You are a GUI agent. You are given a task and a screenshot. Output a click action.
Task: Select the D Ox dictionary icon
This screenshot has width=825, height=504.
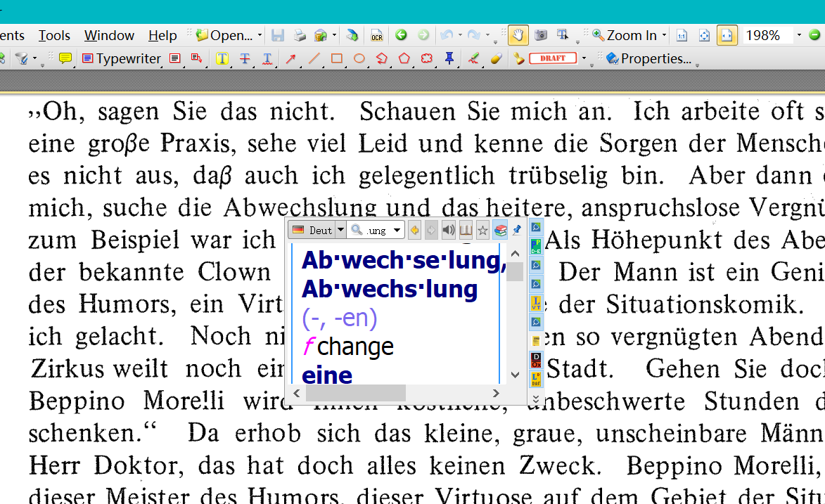[536, 361]
